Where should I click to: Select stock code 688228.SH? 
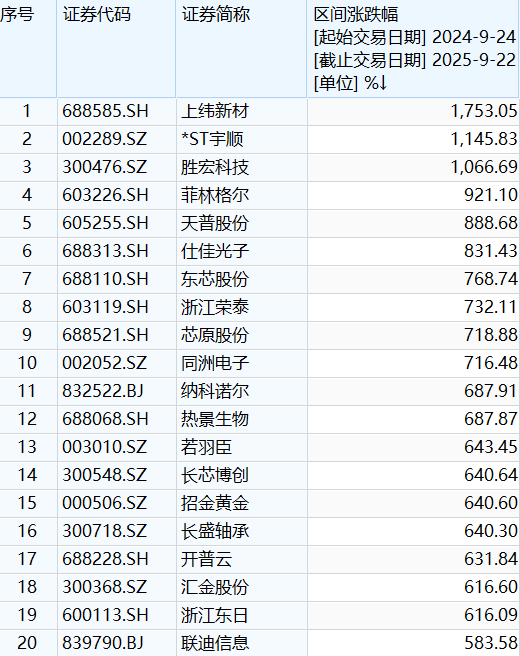(x=105, y=559)
